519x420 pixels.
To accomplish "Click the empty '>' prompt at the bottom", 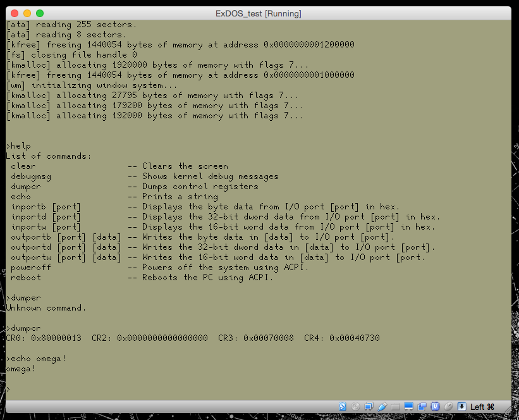I will coord(8,389).
